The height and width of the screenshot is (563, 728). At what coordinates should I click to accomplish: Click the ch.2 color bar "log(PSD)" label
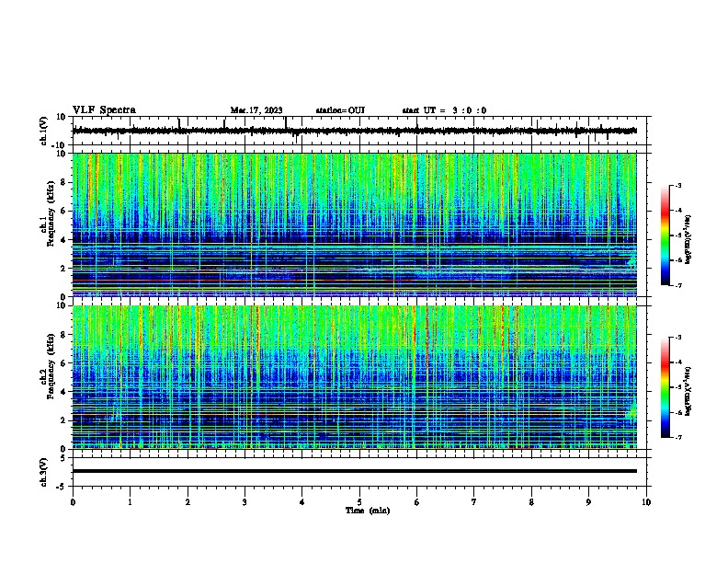pos(688,391)
